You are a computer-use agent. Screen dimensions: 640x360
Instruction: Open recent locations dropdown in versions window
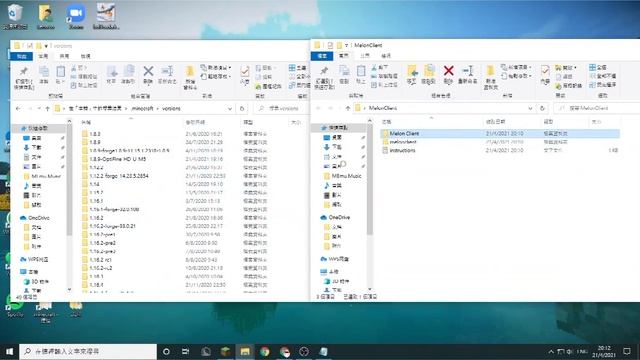click(39, 109)
